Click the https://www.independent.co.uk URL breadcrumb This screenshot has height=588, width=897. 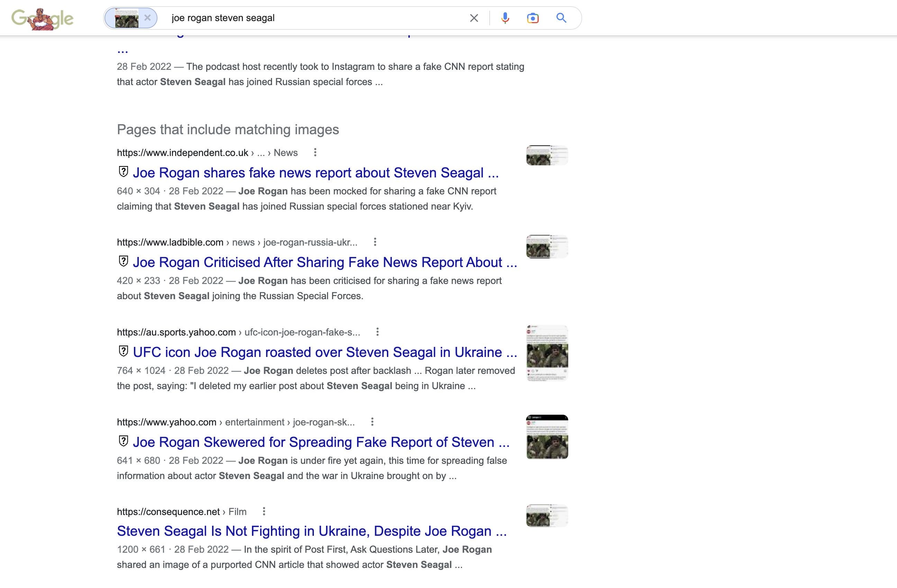tap(207, 153)
